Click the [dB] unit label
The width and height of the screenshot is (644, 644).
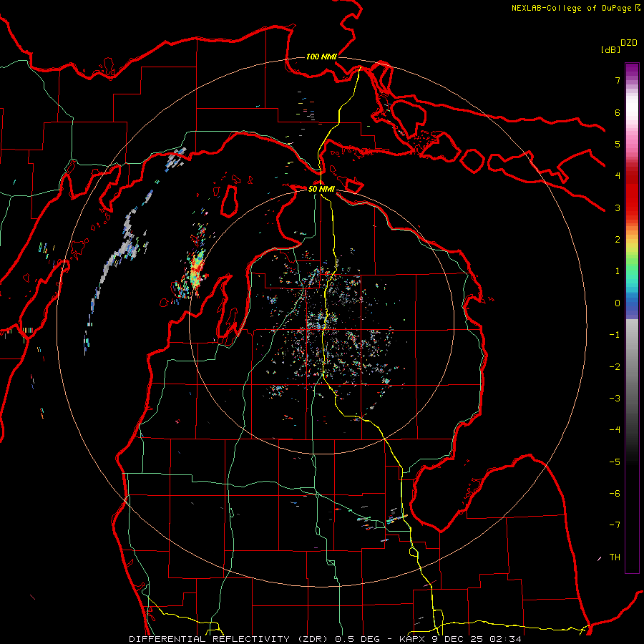tap(610, 49)
